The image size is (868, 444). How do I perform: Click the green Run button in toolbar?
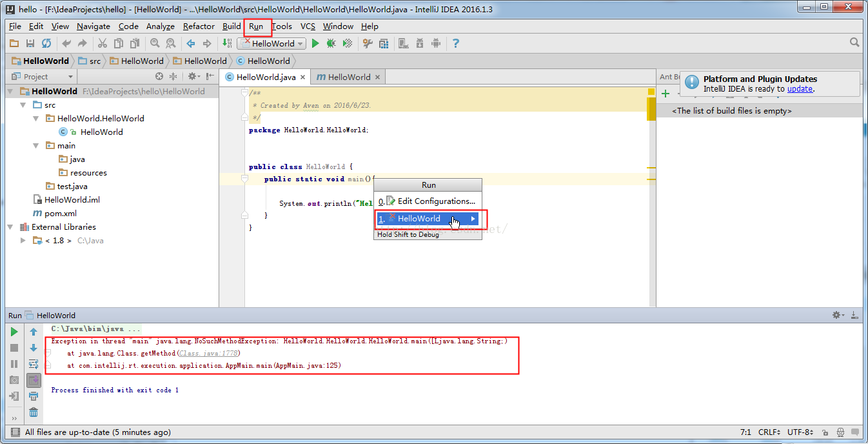pyautogui.click(x=315, y=43)
